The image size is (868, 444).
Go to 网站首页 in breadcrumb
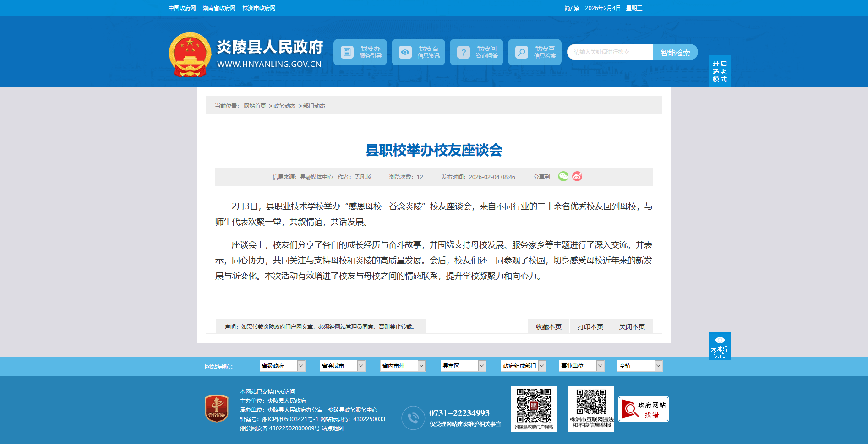[255, 106]
